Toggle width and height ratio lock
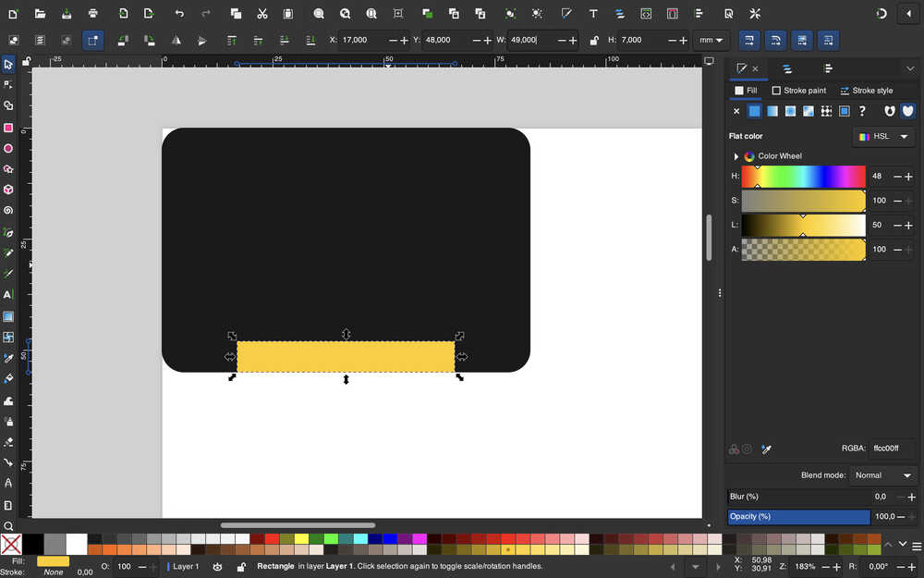Screen dimensions: 924x578 pyautogui.click(x=594, y=40)
